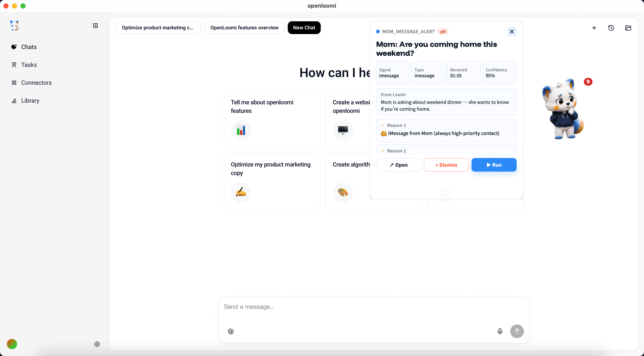Click the openloomi fox logo
The width and height of the screenshot is (644, 356).
point(14,26)
